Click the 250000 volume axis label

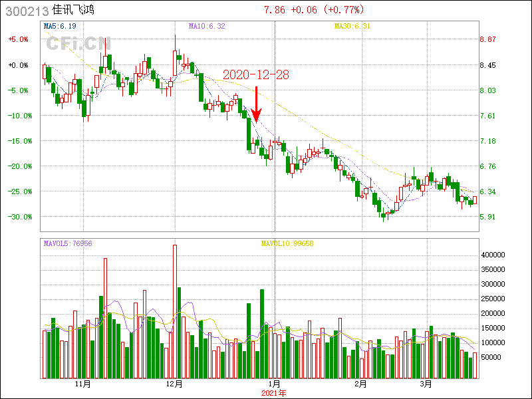tap(493, 299)
